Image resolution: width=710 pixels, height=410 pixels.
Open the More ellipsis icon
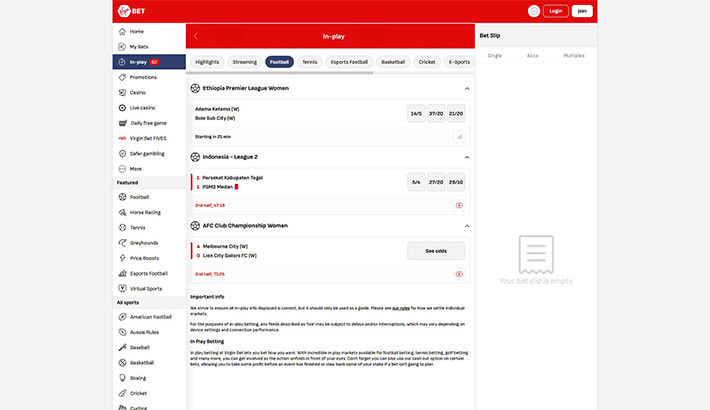pos(122,169)
